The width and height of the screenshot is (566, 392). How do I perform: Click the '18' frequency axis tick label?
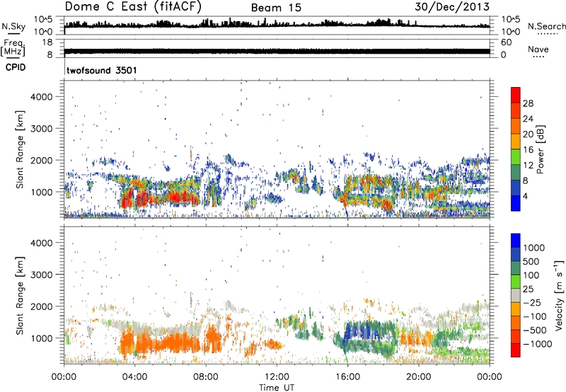47,42
